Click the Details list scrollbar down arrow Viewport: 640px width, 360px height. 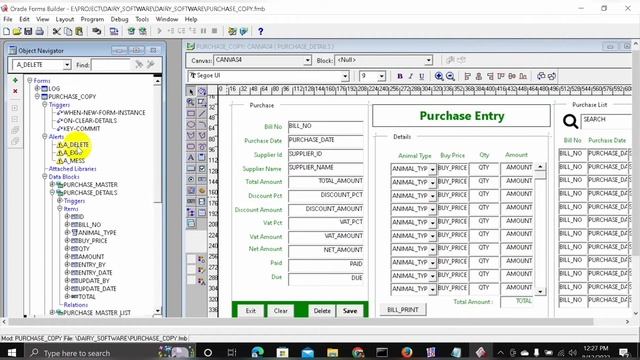click(x=540, y=291)
